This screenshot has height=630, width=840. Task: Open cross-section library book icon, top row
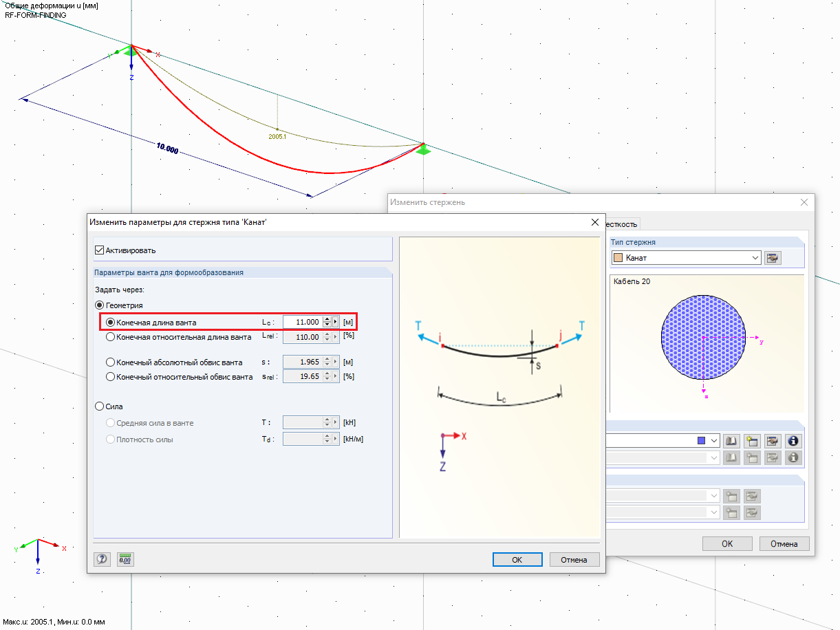pos(733,441)
